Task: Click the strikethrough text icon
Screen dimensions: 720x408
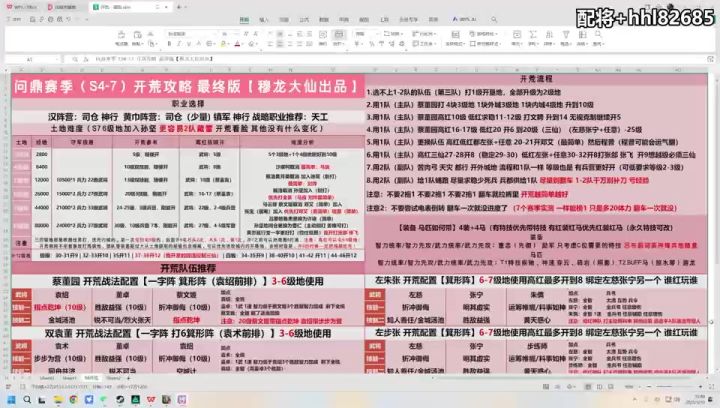Action: click(198, 44)
